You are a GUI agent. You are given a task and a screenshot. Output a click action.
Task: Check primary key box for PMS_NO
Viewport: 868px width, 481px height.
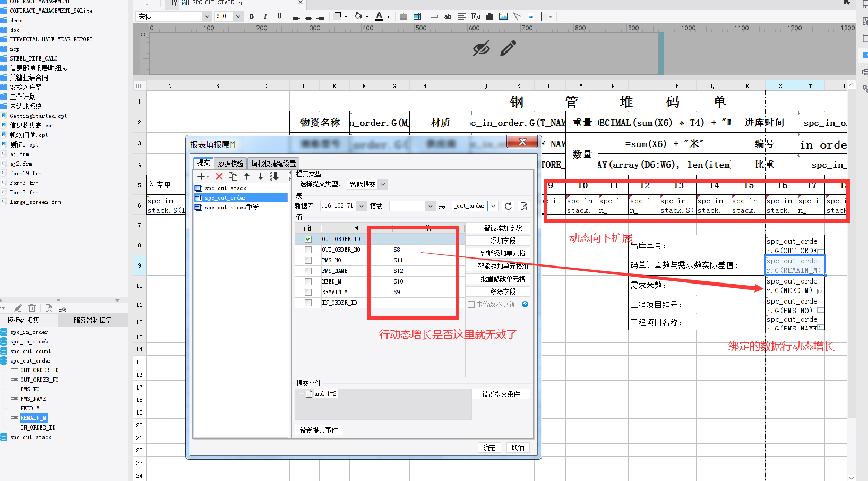(308, 260)
